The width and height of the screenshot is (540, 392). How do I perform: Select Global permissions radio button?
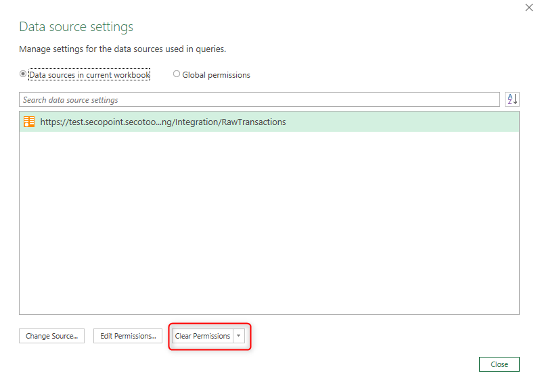pos(177,74)
